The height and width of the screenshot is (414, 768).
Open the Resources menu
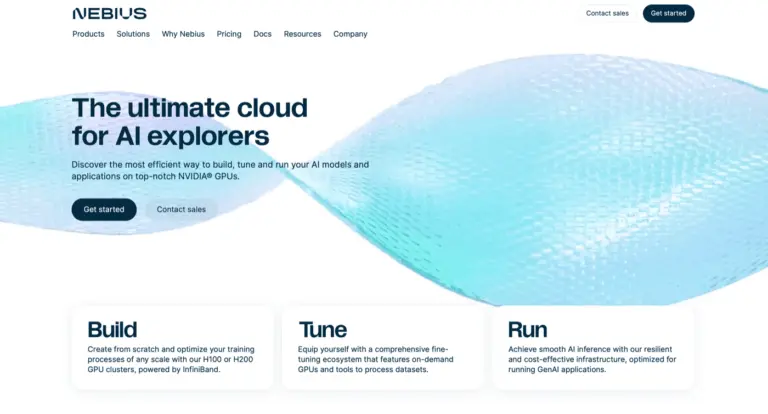(302, 34)
